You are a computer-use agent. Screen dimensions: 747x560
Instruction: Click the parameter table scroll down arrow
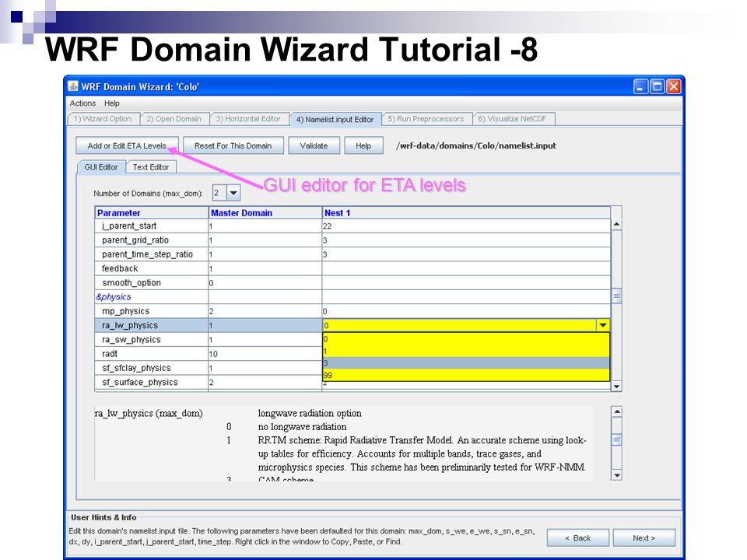(616, 387)
